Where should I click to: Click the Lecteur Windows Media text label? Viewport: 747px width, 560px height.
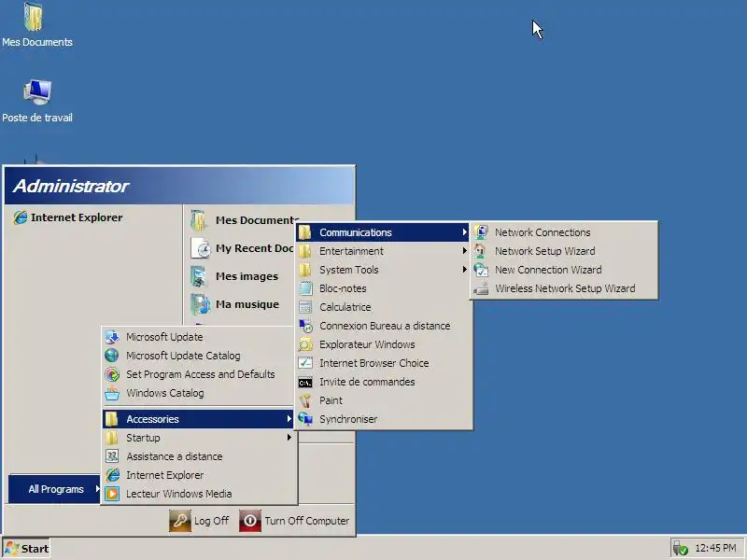[x=178, y=494]
